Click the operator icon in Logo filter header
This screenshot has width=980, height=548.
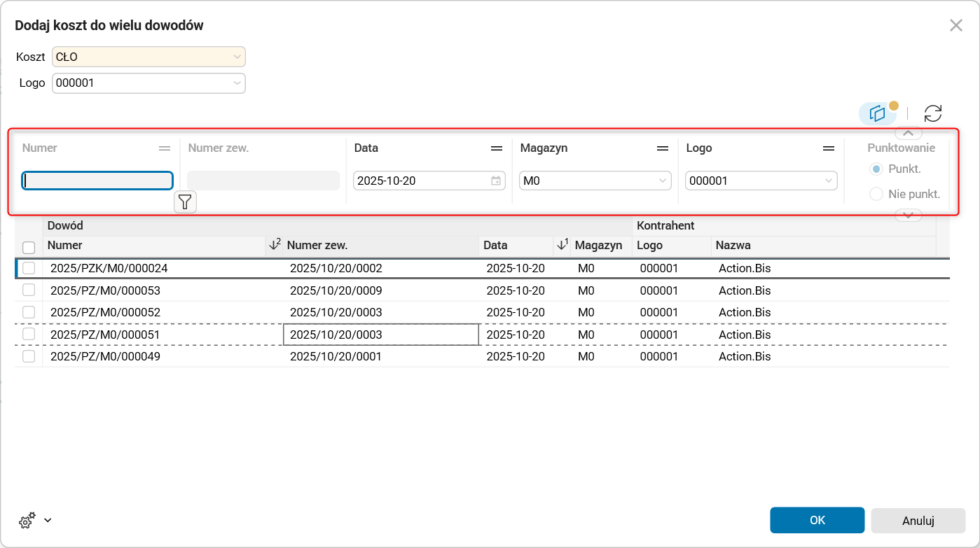(x=829, y=148)
